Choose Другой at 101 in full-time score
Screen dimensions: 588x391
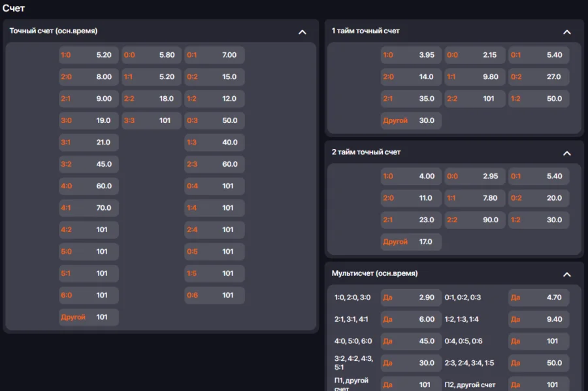(88, 317)
